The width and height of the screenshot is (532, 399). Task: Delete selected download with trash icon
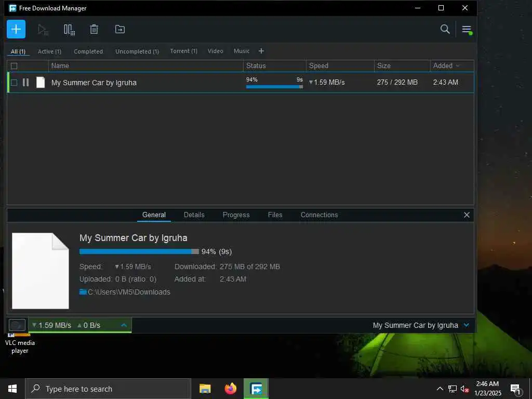pos(94,29)
